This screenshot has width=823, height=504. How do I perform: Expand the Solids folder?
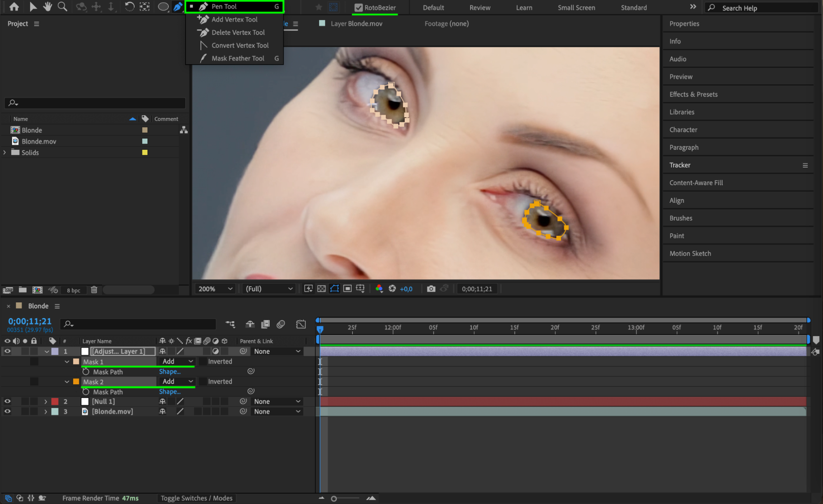(x=5, y=152)
